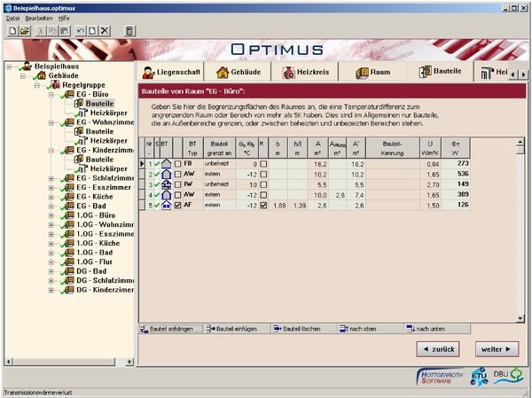
Task: Collapse the Regelgruppe tree node
Action: (x=36, y=84)
